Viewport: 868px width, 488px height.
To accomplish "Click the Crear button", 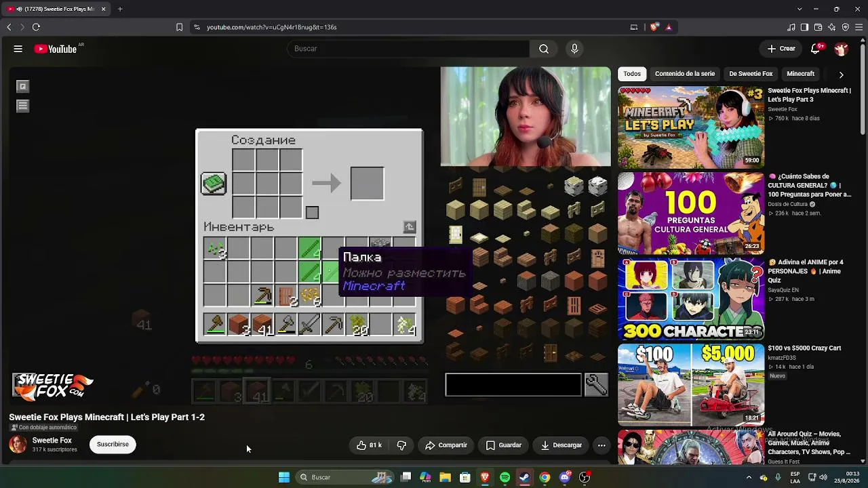I will [x=781, y=49].
